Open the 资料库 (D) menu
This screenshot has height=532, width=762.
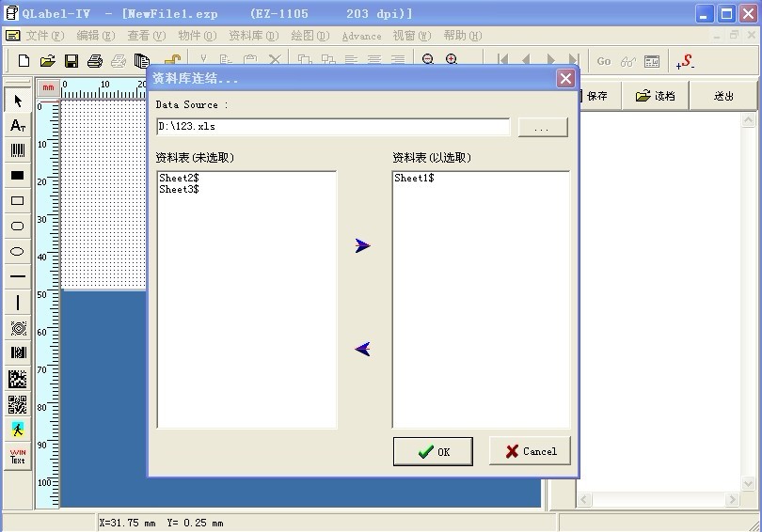coord(253,36)
